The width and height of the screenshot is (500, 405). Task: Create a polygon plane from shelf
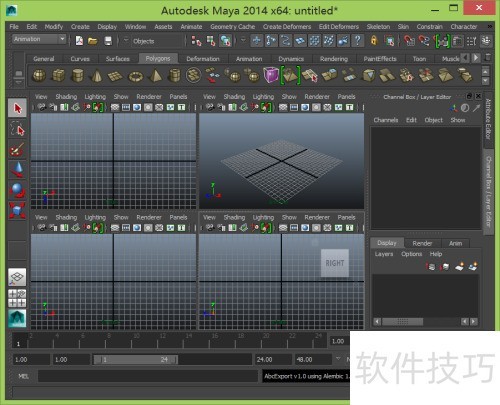(x=116, y=76)
